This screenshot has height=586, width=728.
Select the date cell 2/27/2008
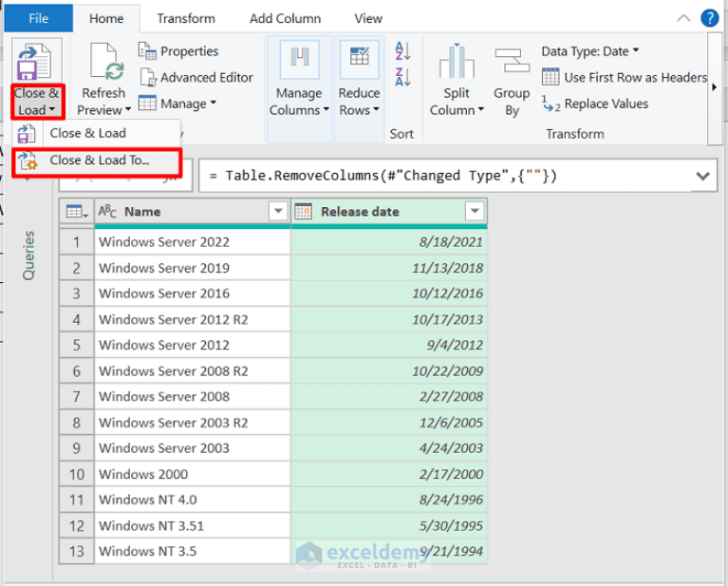pos(389,397)
